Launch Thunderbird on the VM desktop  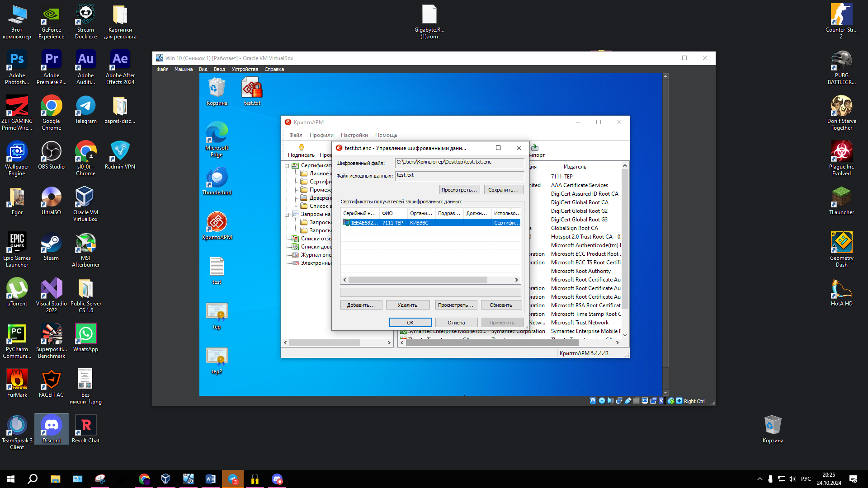[x=217, y=182]
